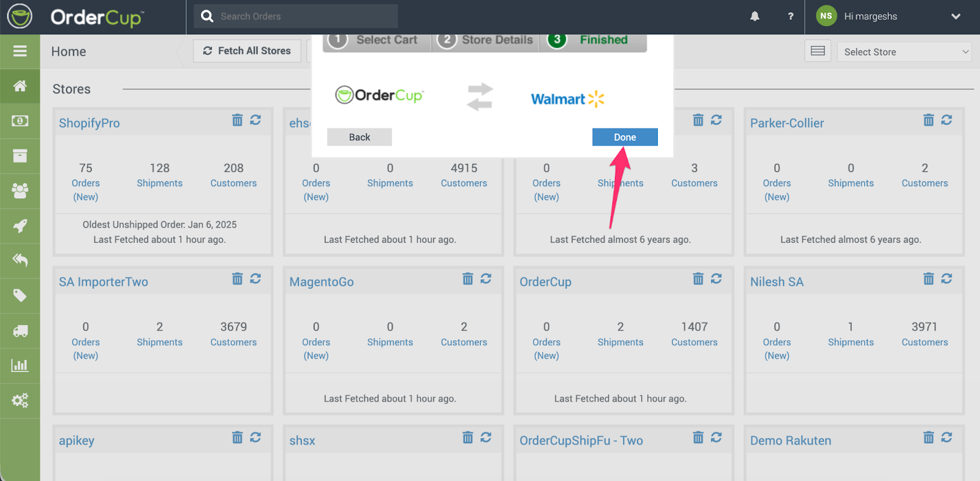
Task: Expand the Hi margeshs user menu
Action: [956, 17]
